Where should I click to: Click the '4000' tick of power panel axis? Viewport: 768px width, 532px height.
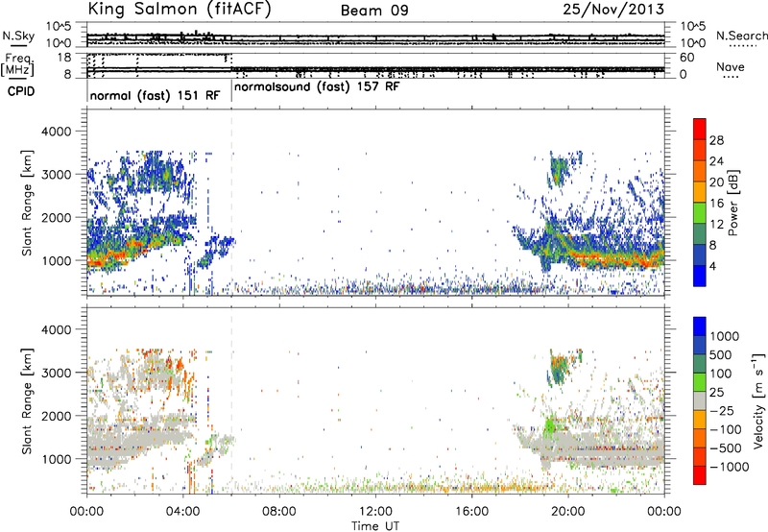[x=56, y=132]
